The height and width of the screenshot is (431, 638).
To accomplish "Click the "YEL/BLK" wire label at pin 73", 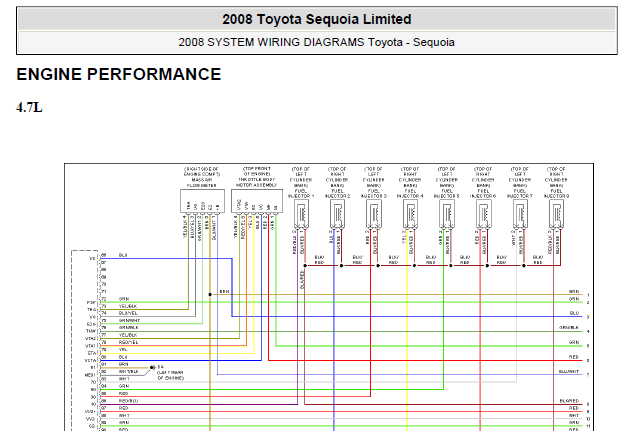I will 128,306.
